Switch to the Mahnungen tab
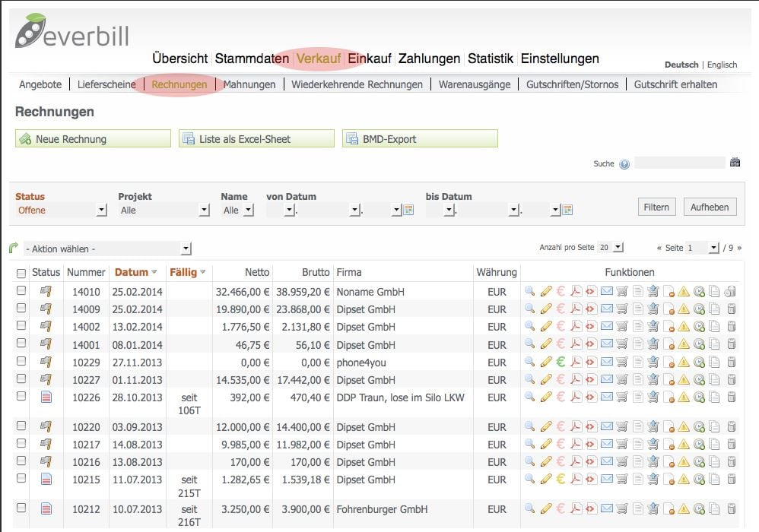The width and height of the screenshot is (759, 532). (249, 84)
